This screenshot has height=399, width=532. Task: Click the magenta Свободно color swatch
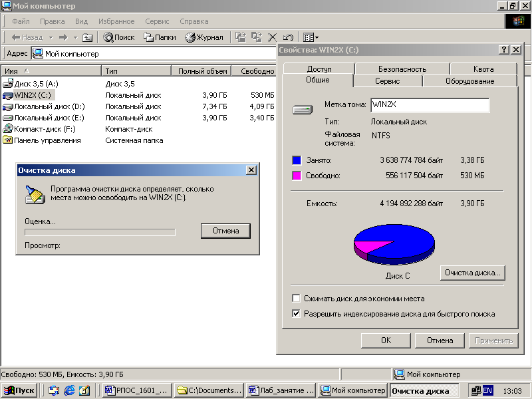tap(297, 176)
